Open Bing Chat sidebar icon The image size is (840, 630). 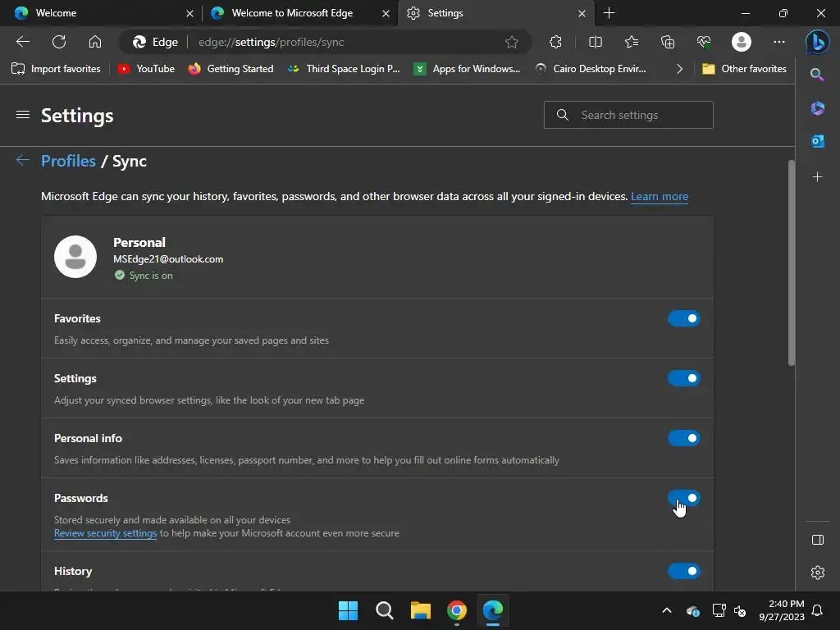pos(818,42)
